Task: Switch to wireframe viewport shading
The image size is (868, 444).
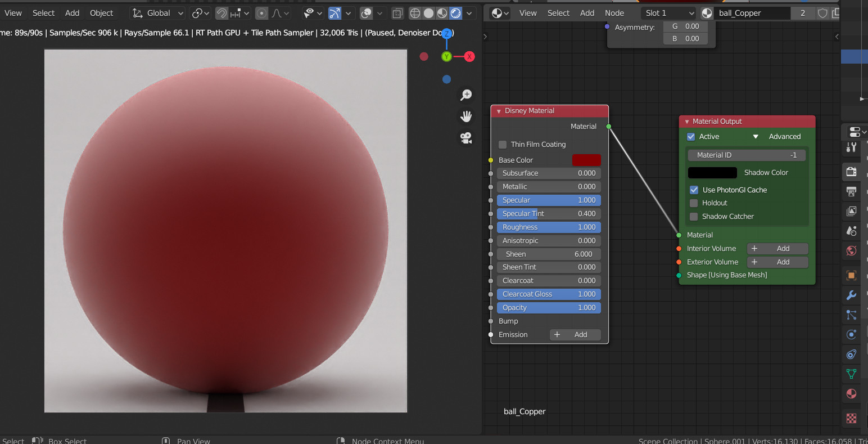Action: (x=415, y=13)
